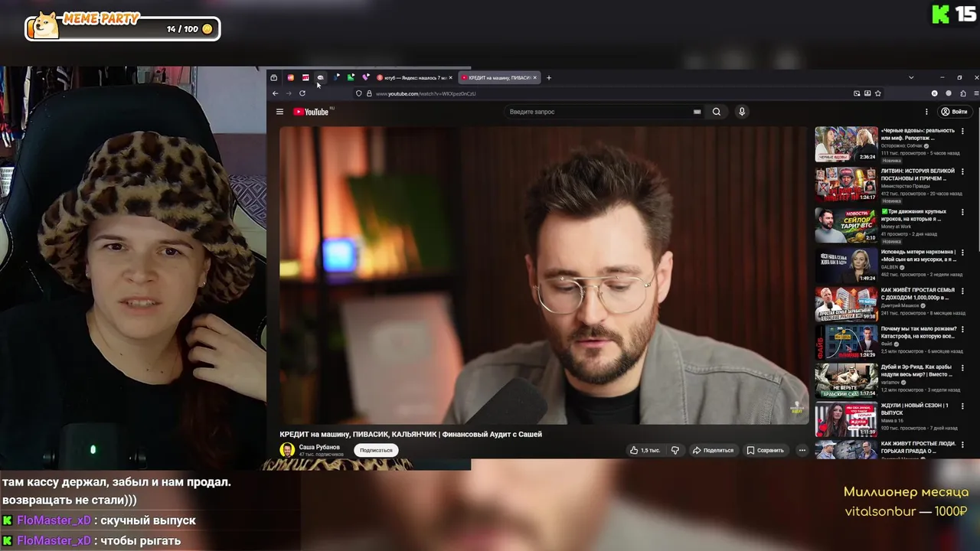Open the Осторожно: Собчак channel name
The height and width of the screenshot is (551, 980).
click(x=901, y=145)
